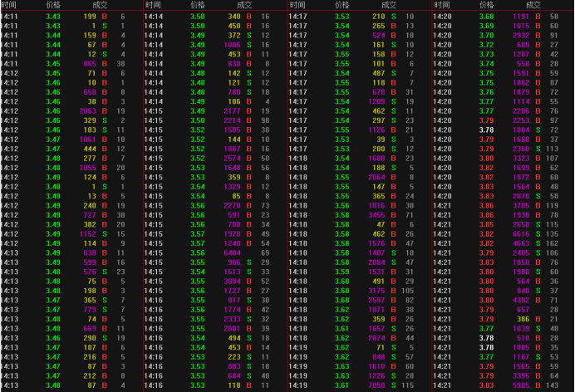Click the white 3.78 price with volume 1884
Image resolution: width=575 pixels, height=392 pixels.
486,129
